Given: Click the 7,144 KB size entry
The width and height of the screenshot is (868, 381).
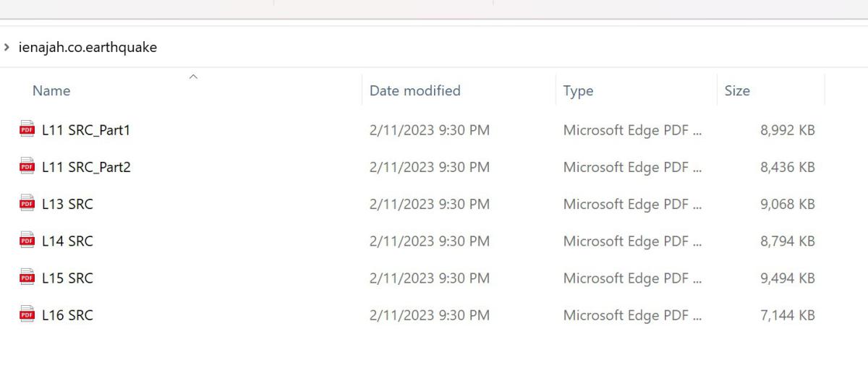Looking at the screenshot, I should coord(787,314).
